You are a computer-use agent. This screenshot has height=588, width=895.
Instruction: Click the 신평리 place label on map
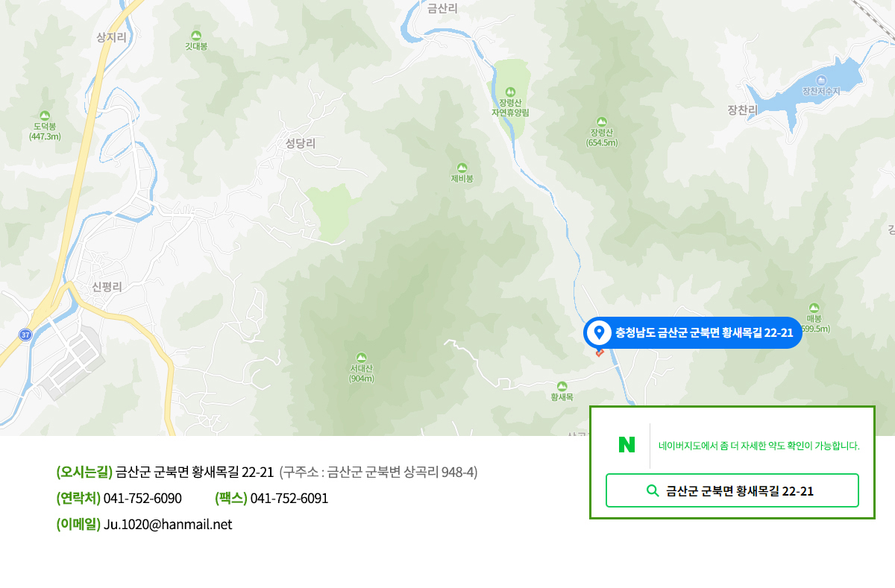tap(107, 286)
